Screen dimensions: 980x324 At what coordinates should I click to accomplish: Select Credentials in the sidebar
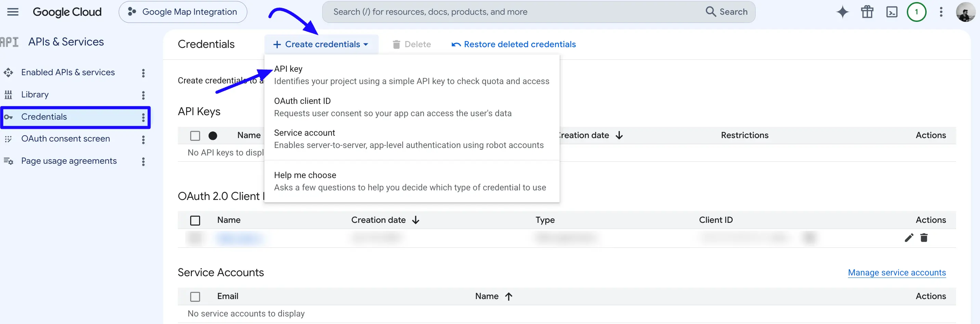pyautogui.click(x=75, y=117)
